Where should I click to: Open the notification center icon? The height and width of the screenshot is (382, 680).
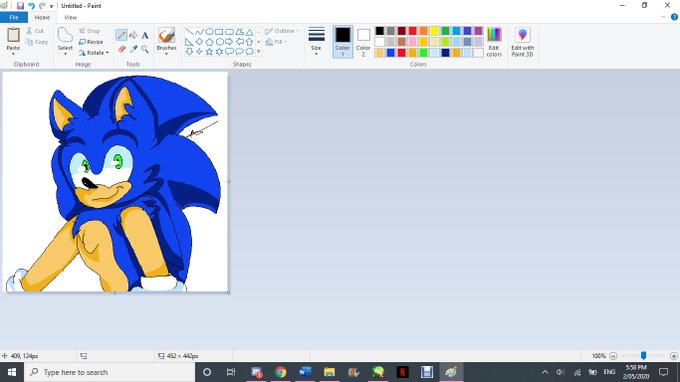664,372
